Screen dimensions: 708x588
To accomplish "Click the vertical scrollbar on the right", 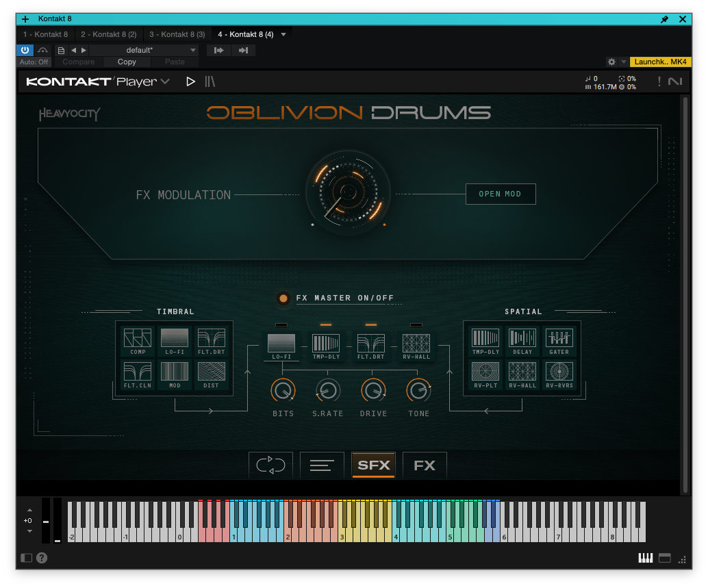I will pos(685,294).
